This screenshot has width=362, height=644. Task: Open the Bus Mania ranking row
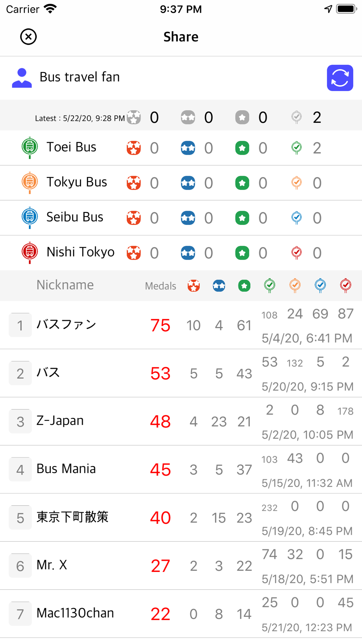point(181,470)
